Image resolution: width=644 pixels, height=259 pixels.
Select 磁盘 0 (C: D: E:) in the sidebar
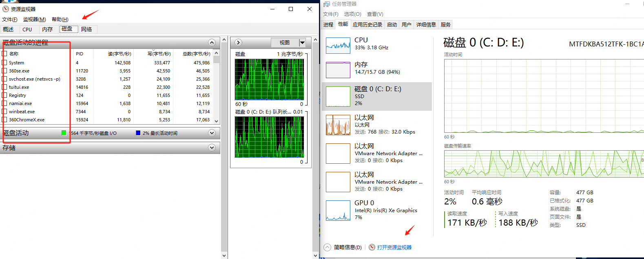click(x=377, y=97)
